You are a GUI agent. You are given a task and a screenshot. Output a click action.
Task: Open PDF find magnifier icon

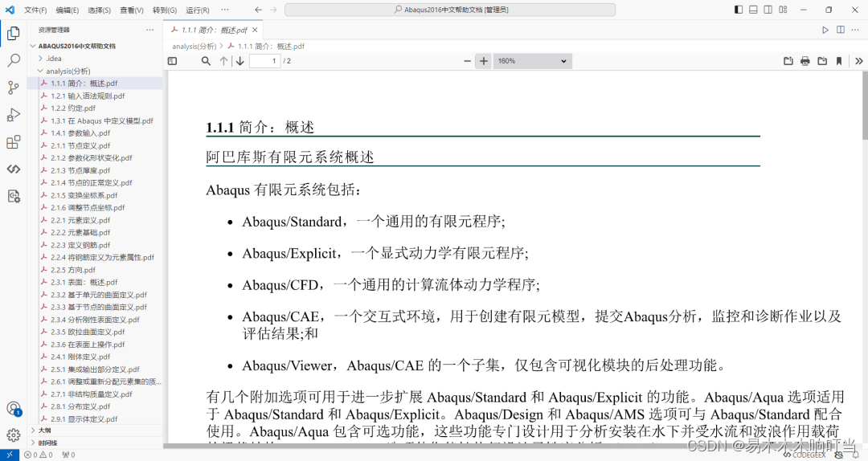click(x=206, y=61)
